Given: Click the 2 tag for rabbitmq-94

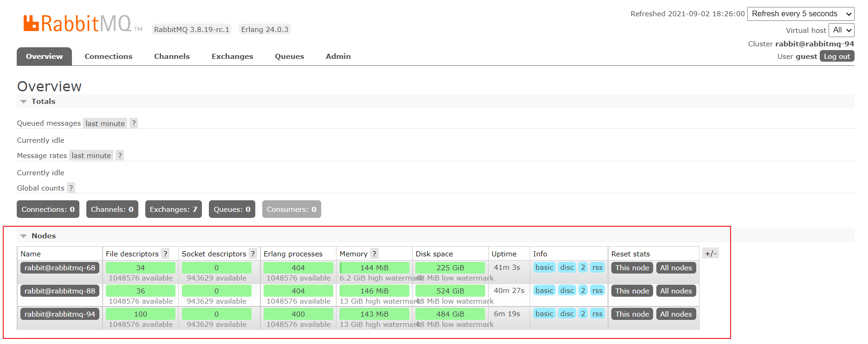Looking at the screenshot, I should [583, 314].
